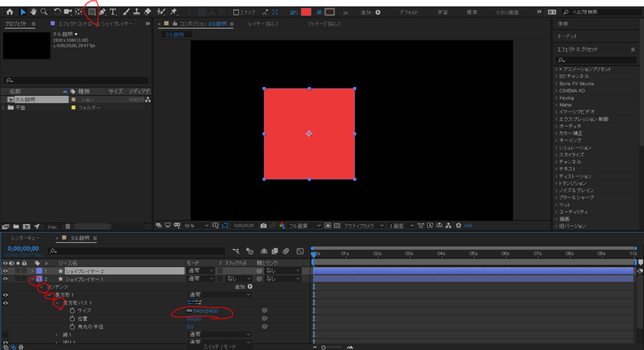Expand the キーイング effects category
644x350 pixels.
pos(557,140)
